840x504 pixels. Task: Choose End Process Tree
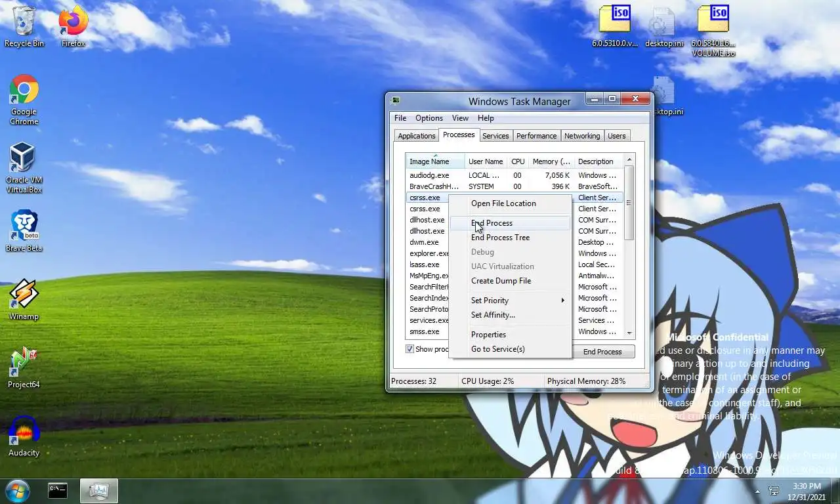click(x=510, y=238)
